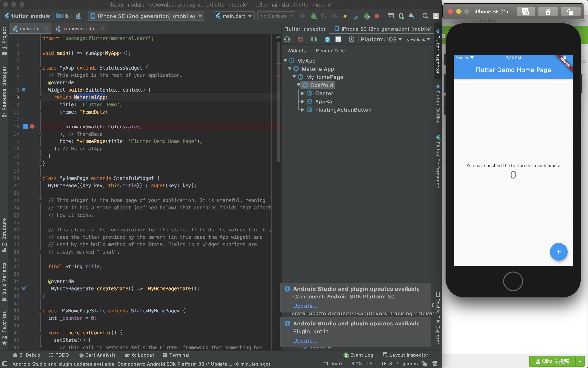Screen dimensions: 588x368
Task: Click performance overlay bars icon in Inspector
Action: coord(314,39)
